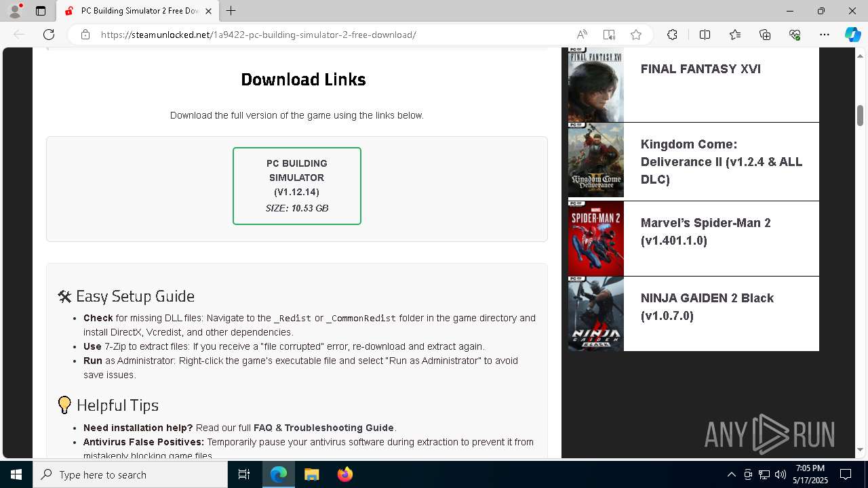Refresh the page with reload icon
This screenshot has height=488, width=868.
pos(49,35)
